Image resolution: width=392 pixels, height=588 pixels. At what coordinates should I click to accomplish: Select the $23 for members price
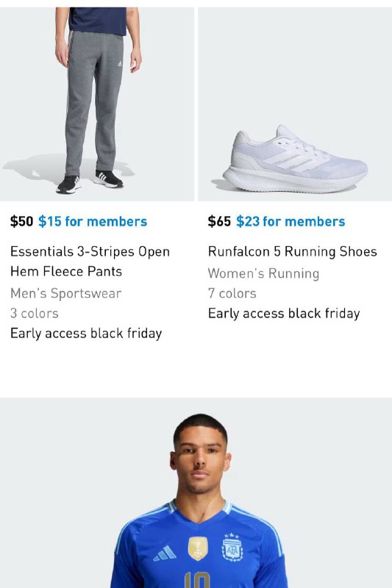pos(291,221)
